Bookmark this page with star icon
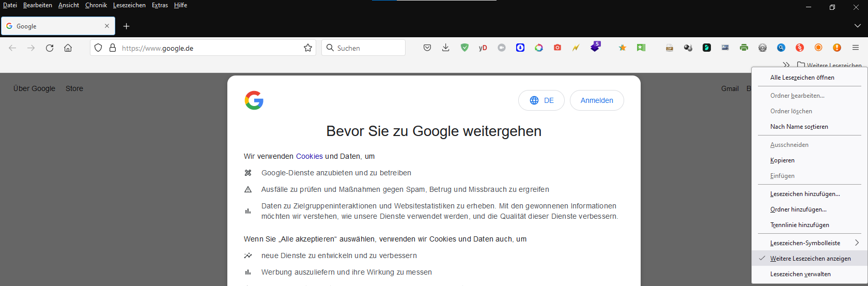The image size is (868, 286). click(x=308, y=48)
